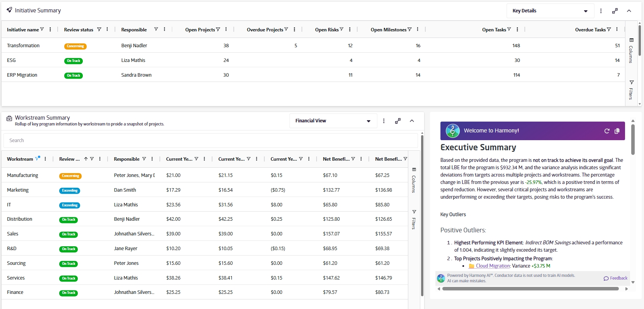Viewport: 644px width, 309px height.
Task: Open the first Current Year column menu
Action: (x=204, y=159)
